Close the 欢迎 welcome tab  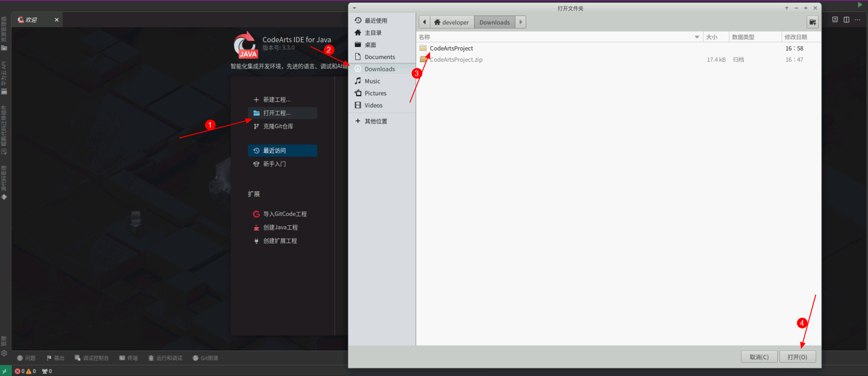(57, 20)
